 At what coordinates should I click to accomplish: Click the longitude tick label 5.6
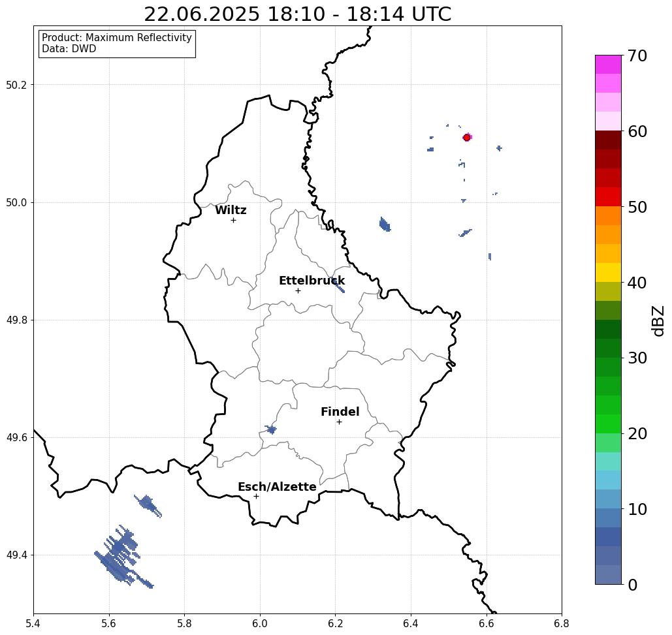tap(109, 624)
